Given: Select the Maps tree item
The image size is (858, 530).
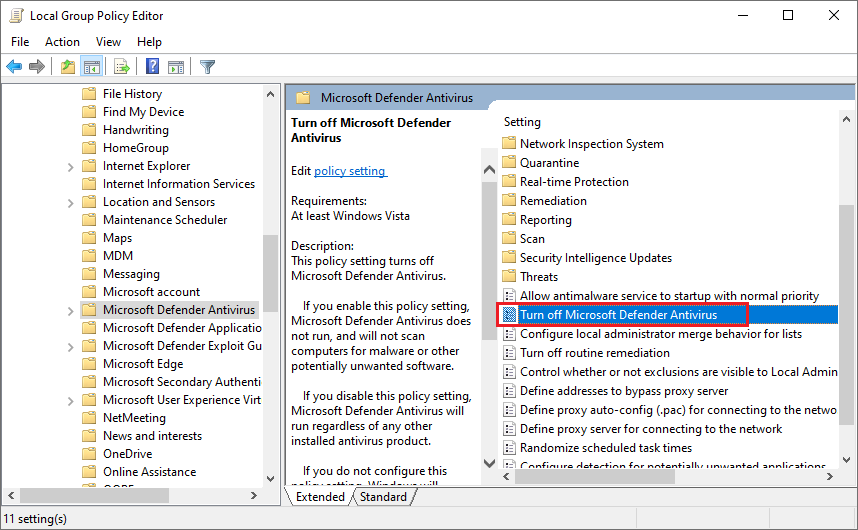Looking at the screenshot, I should pyautogui.click(x=117, y=238).
